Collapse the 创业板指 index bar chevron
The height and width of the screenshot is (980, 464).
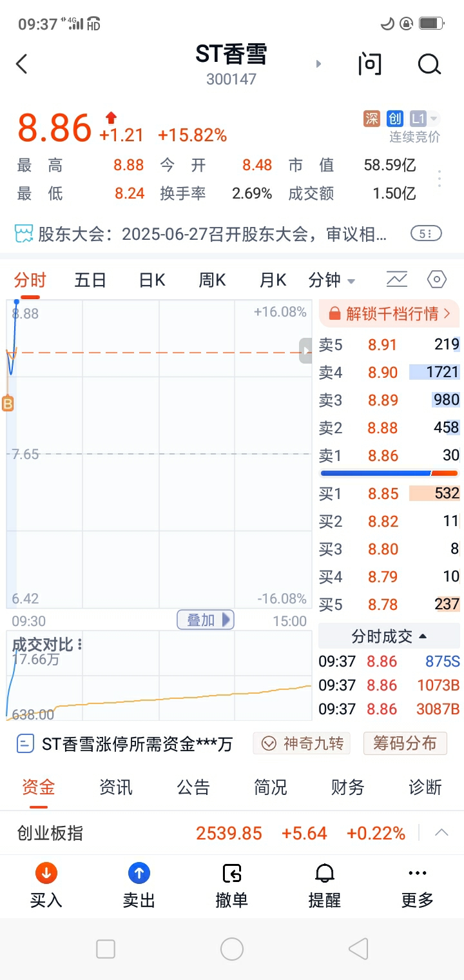pyautogui.click(x=441, y=832)
